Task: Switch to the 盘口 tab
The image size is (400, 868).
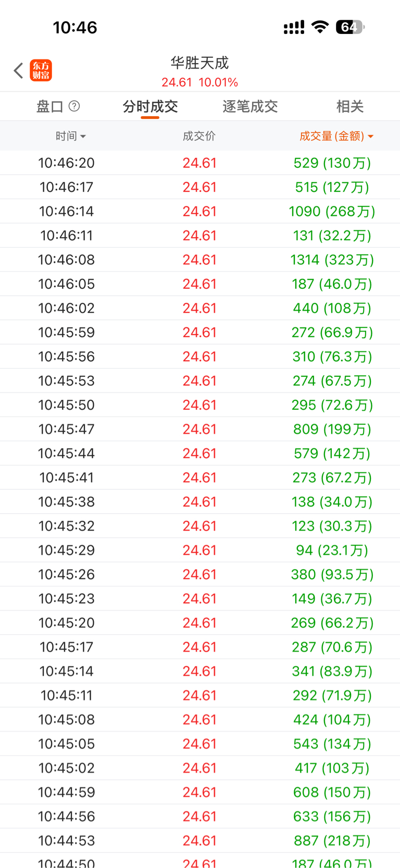Action: point(50,106)
